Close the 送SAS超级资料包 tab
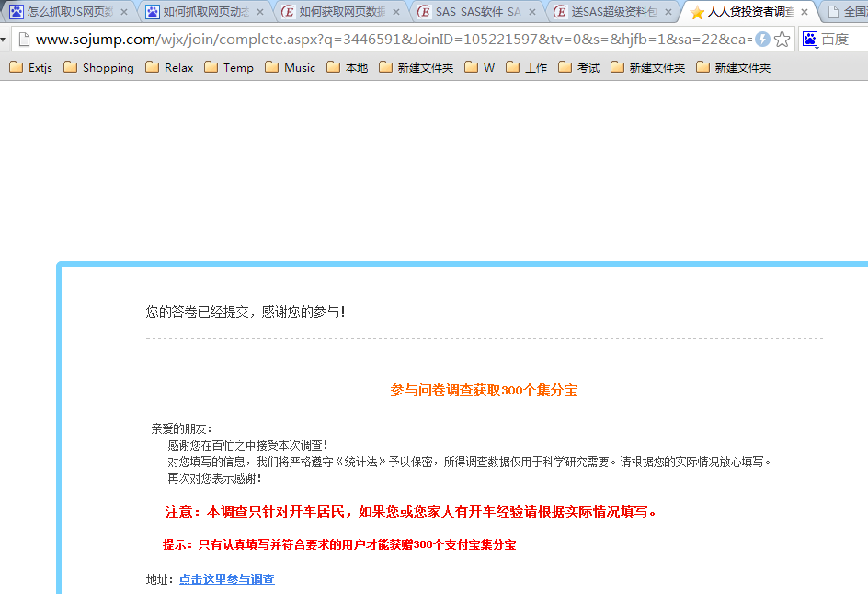The image size is (868, 594). (x=668, y=12)
